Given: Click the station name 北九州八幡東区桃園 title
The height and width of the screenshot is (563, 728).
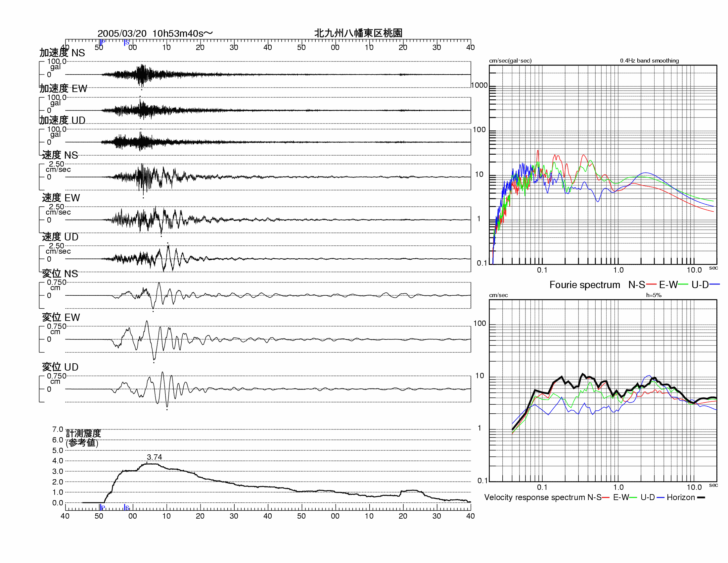Looking at the screenshot, I should click(x=358, y=33).
